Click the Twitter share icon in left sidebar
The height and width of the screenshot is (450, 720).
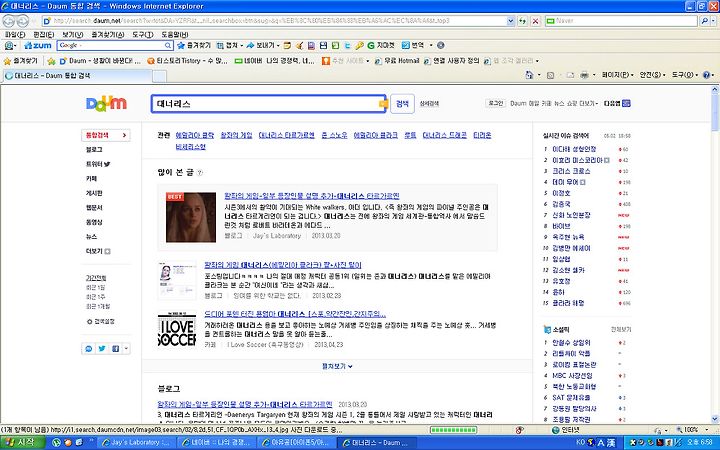pyautogui.click(x=102, y=349)
